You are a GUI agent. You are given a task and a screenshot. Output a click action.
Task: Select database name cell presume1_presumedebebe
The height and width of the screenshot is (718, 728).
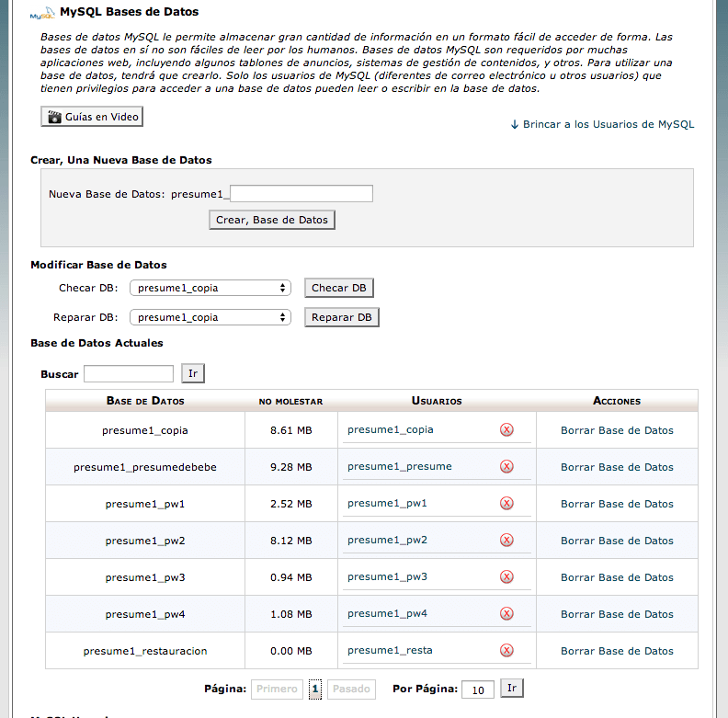point(145,467)
